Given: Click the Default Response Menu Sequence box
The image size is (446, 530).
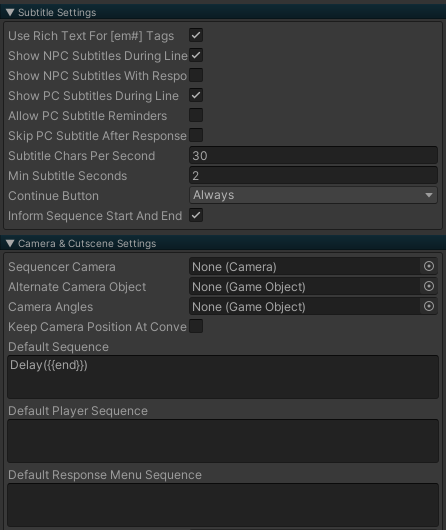Looking at the screenshot, I should (x=223, y=505).
